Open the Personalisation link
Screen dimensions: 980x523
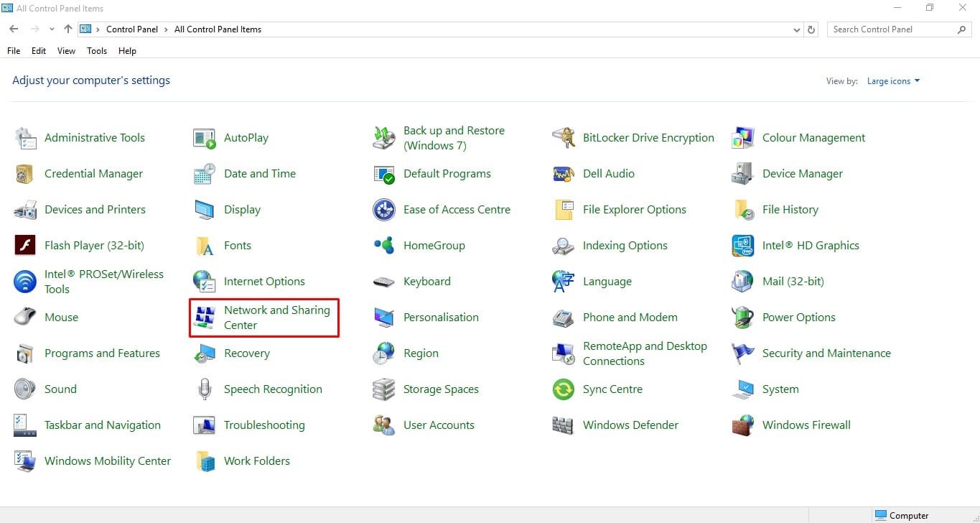pyautogui.click(x=441, y=318)
